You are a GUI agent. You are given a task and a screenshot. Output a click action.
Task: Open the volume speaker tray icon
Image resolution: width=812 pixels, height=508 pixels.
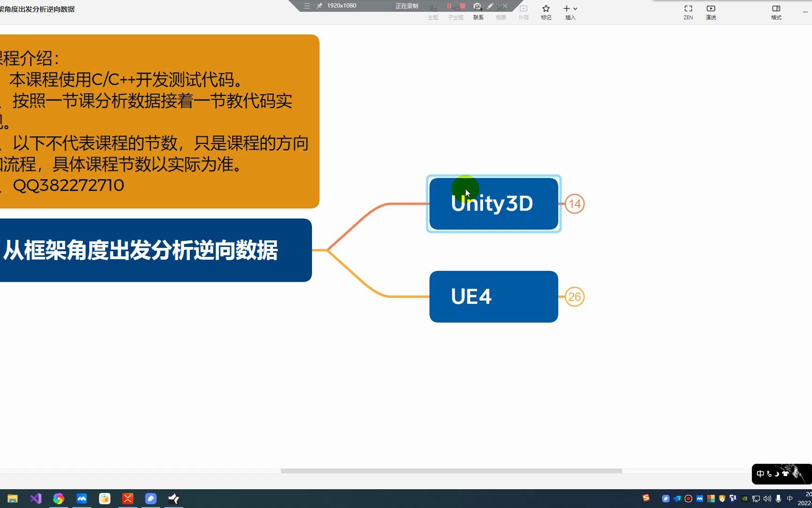767,499
